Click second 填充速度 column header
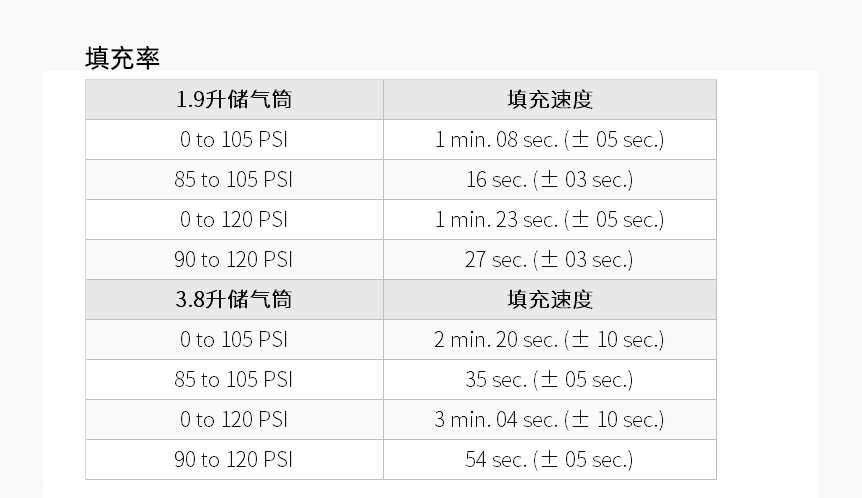The image size is (862, 498). 550,300
